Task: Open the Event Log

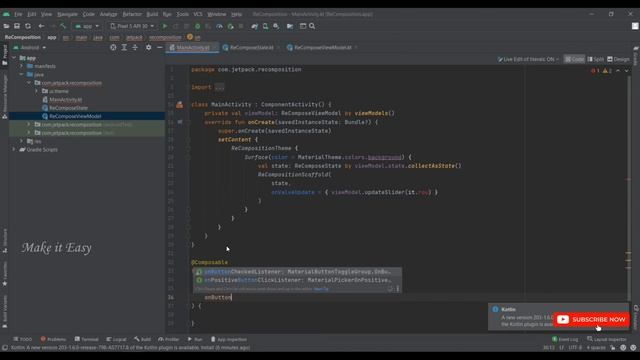Action: pos(565,339)
